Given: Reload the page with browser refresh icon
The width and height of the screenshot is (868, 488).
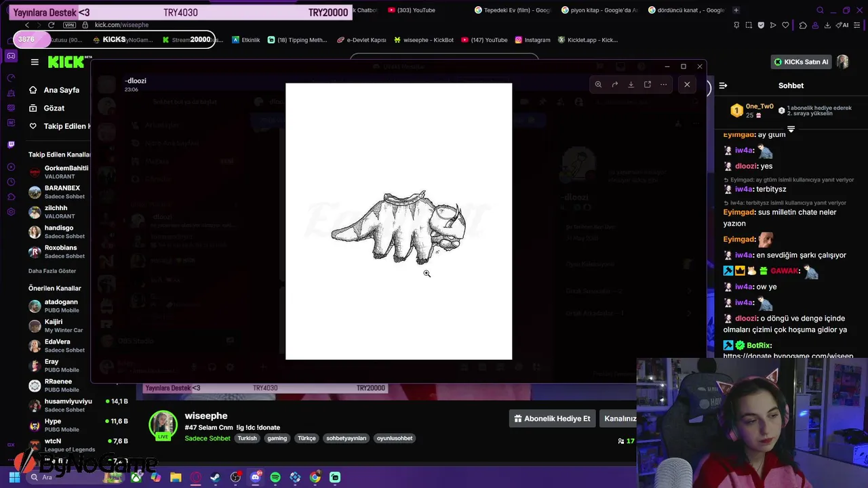Looking at the screenshot, I should 51,25.
